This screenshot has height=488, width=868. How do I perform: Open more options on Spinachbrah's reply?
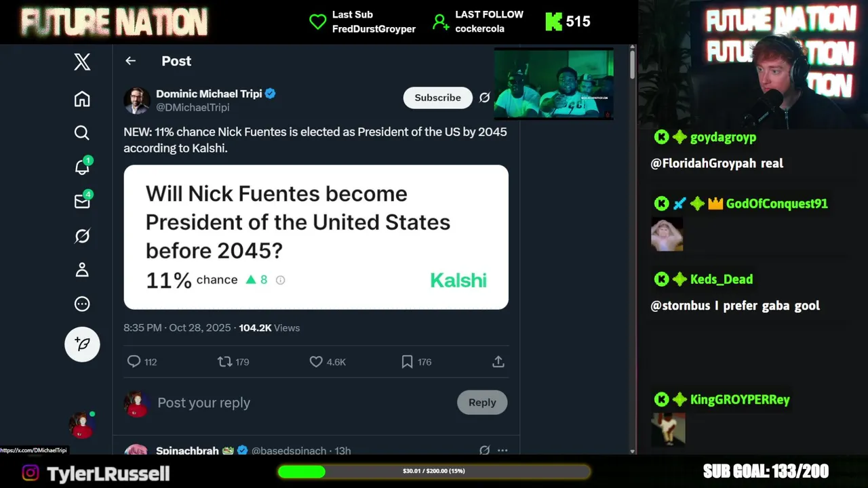[x=502, y=450]
